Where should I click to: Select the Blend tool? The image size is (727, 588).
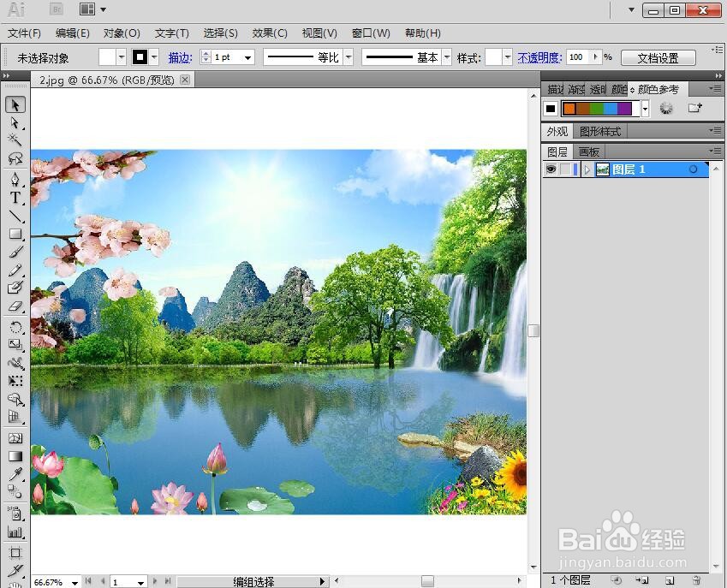pyautogui.click(x=15, y=492)
